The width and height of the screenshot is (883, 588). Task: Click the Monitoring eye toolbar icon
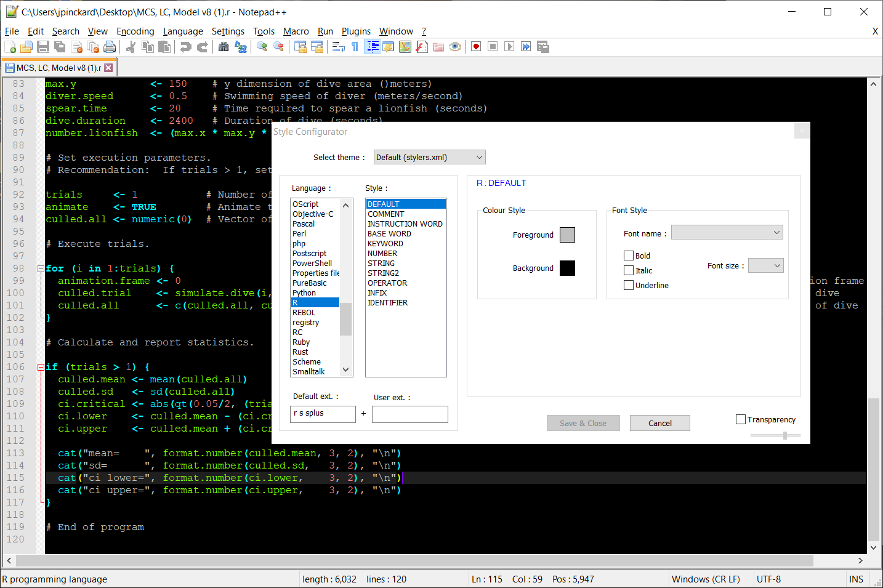coord(455,47)
